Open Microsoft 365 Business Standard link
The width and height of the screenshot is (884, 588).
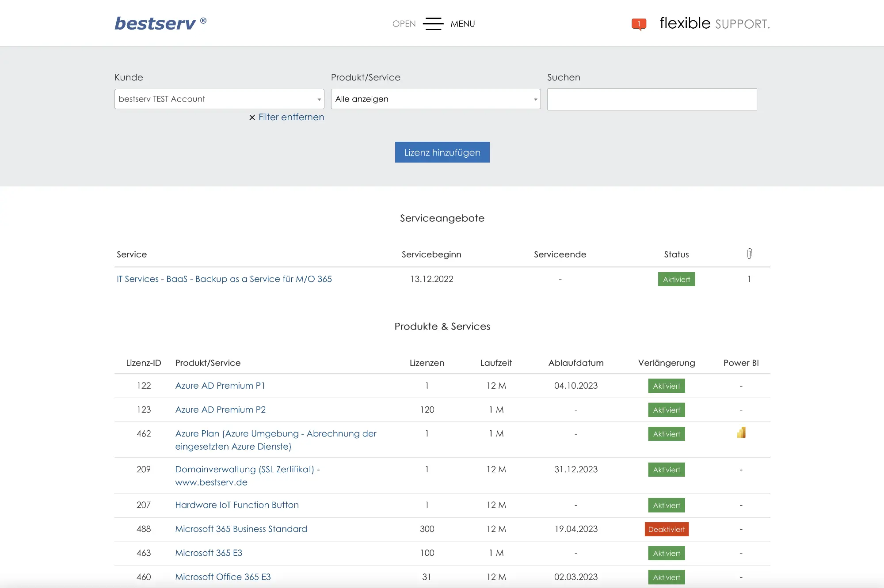coord(241,529)
